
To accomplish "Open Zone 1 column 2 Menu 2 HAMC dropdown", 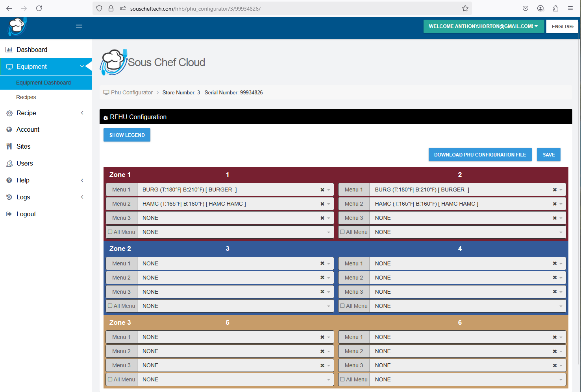I will point(468,204).
